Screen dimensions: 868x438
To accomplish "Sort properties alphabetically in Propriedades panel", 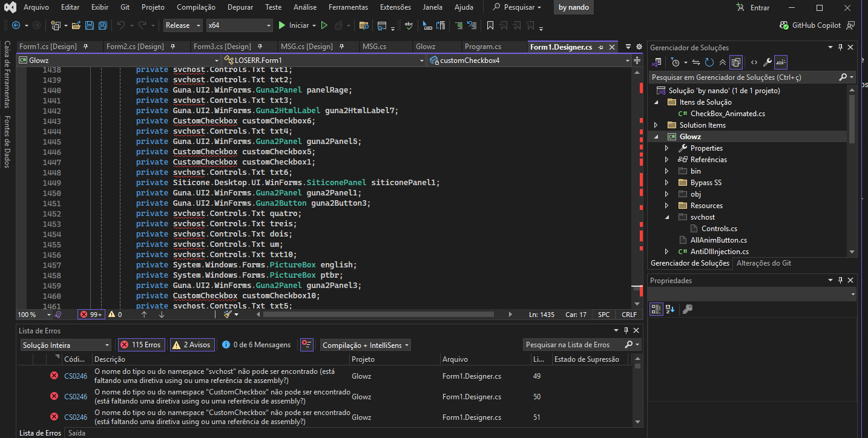I will click(670, 309).
